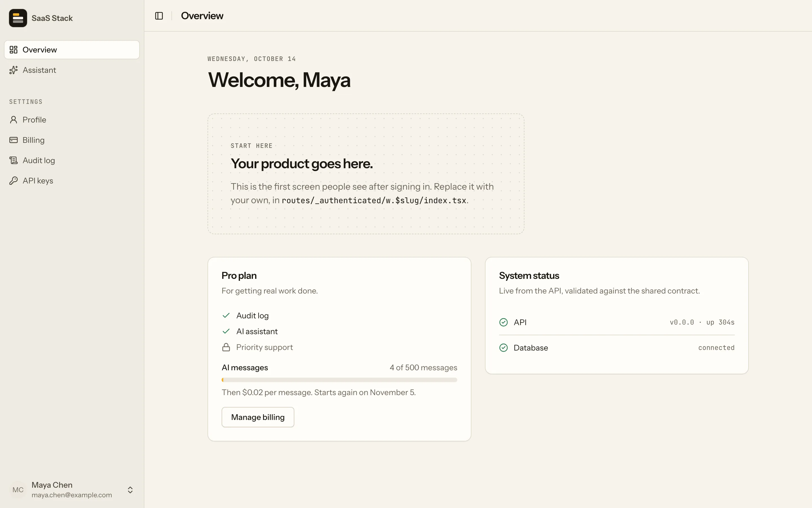Click the API keys key icon

coord(14,181)
